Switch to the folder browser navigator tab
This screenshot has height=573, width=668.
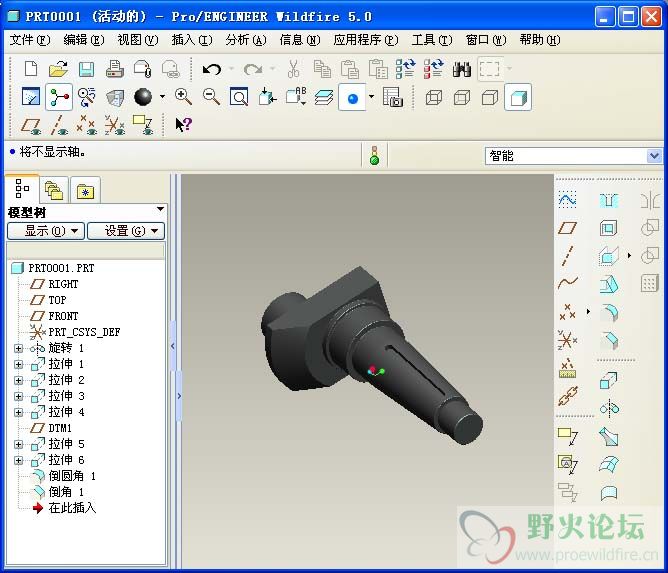[54, 190]
